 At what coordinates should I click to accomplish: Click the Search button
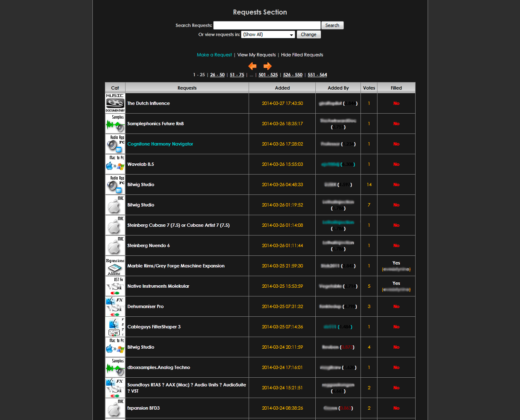point(332,25)
